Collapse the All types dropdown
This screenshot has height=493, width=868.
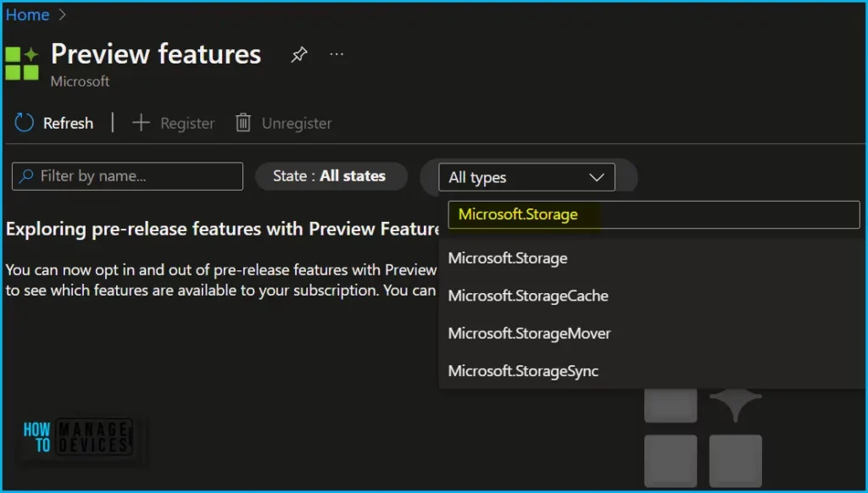coord(526,177)
